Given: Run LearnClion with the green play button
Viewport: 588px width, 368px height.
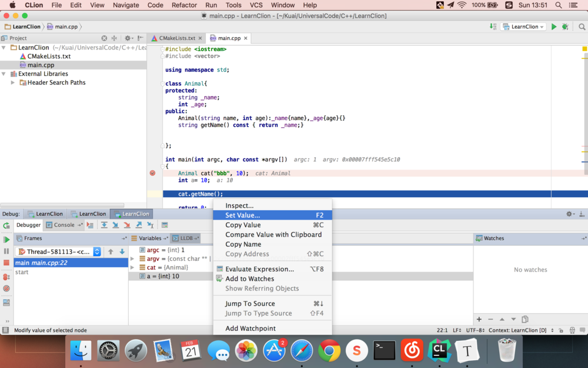Looking at the screenshot, I should coord(553,26).
